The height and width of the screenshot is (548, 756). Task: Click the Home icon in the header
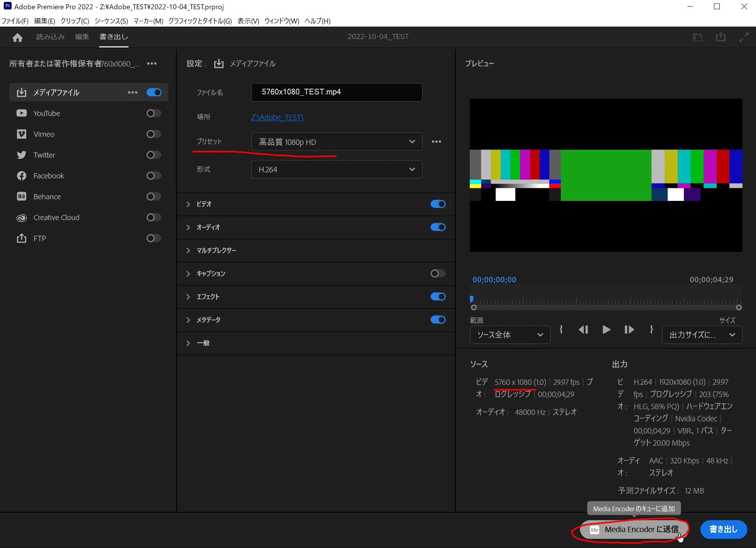[x=17, y=37]
